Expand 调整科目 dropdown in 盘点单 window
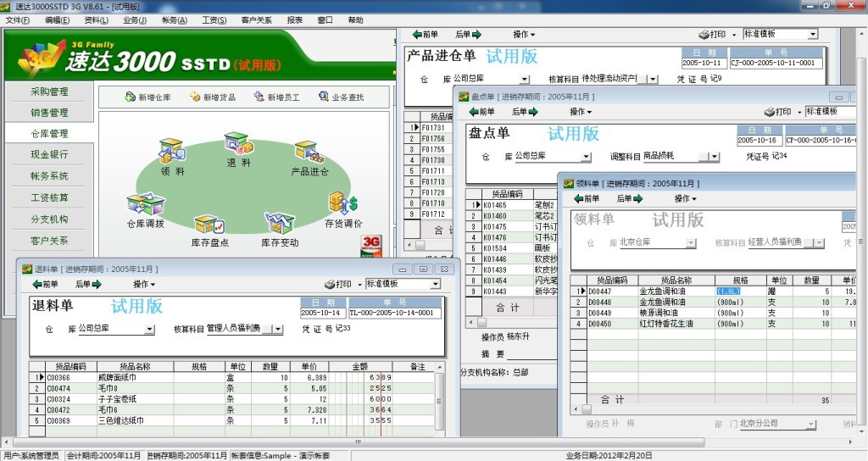 [714, 157]
